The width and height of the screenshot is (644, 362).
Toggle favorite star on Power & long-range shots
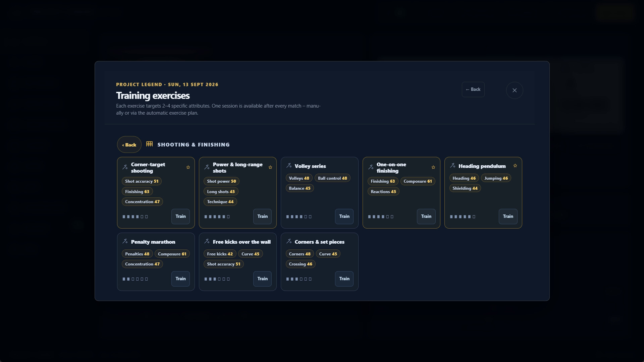[x=270, y=167]
